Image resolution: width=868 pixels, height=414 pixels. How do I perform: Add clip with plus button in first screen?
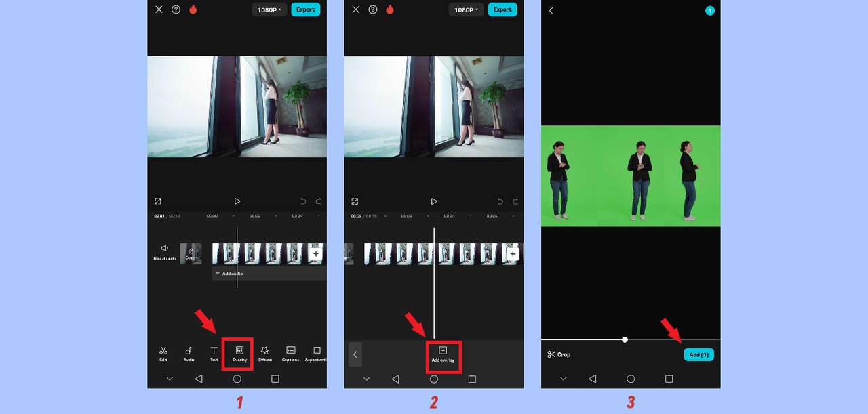(315, 253)
